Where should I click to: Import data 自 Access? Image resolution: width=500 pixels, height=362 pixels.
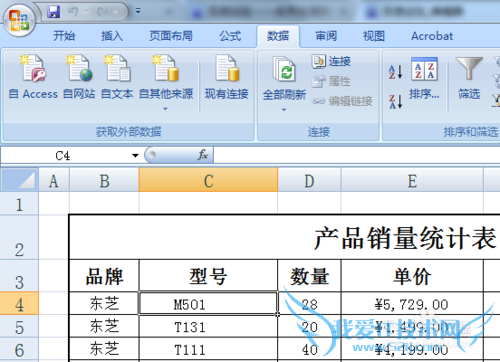coord(33,77)
